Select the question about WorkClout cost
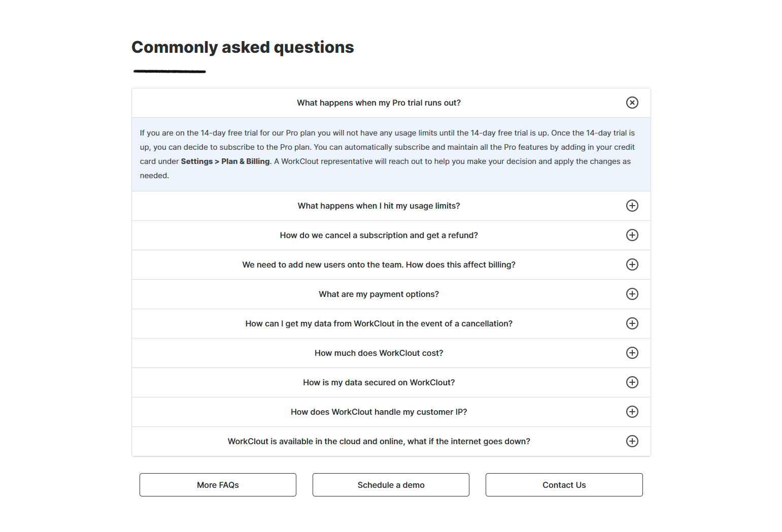Viewport: 782px width, 532px height. click(x=379, y=353)
